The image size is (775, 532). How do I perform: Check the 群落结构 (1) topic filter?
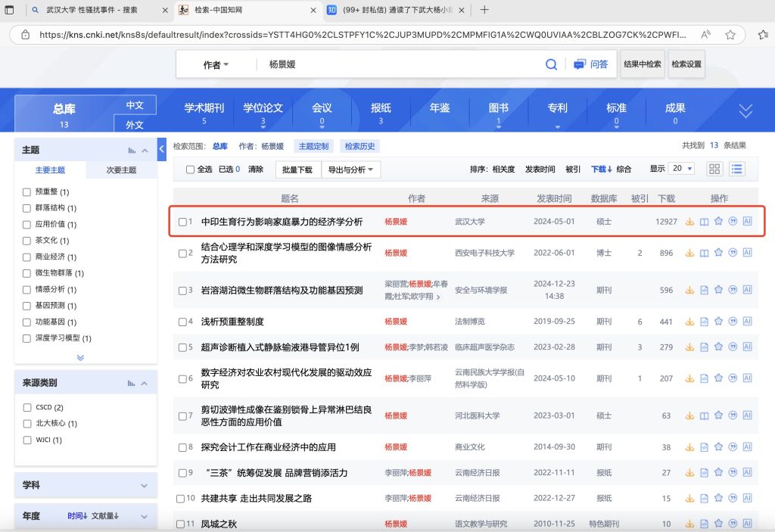[26, 208]
